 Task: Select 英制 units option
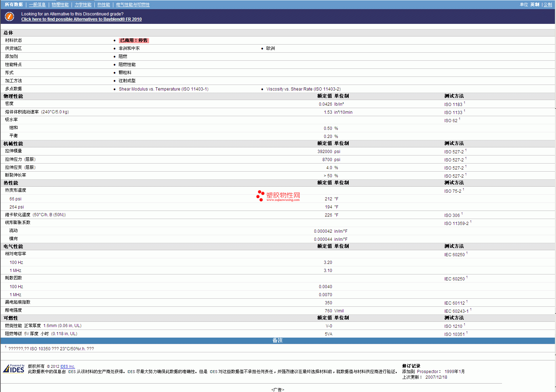(x=535, y=5)
